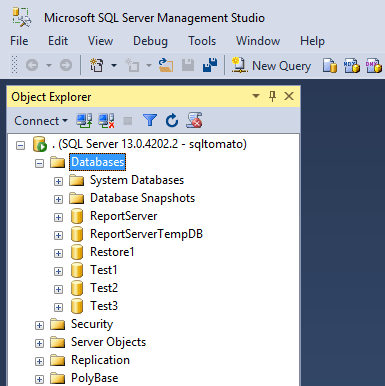Click the Analysis Services DMX Query icon

click(374, 66)
